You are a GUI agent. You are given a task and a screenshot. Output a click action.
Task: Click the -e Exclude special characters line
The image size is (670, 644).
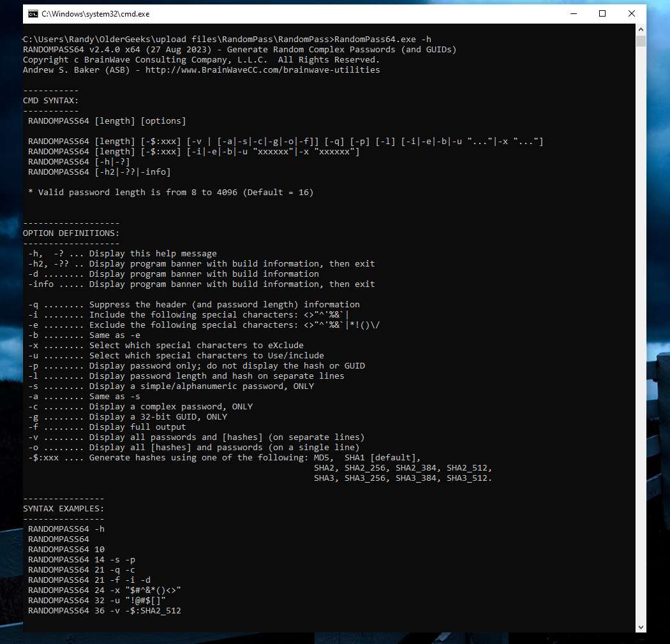point(204,325)
